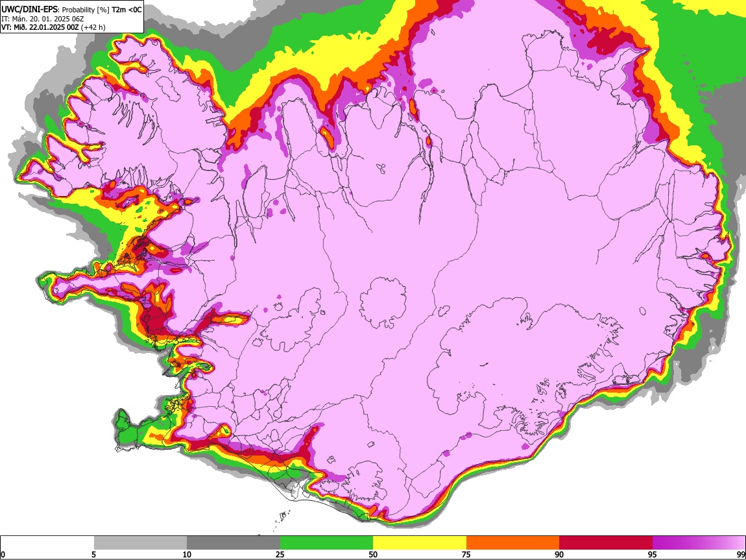Click the purple-pink 95–99 legend gradient
The height and width of the screenshot is (560, 746).
click(x=699, y=542)
